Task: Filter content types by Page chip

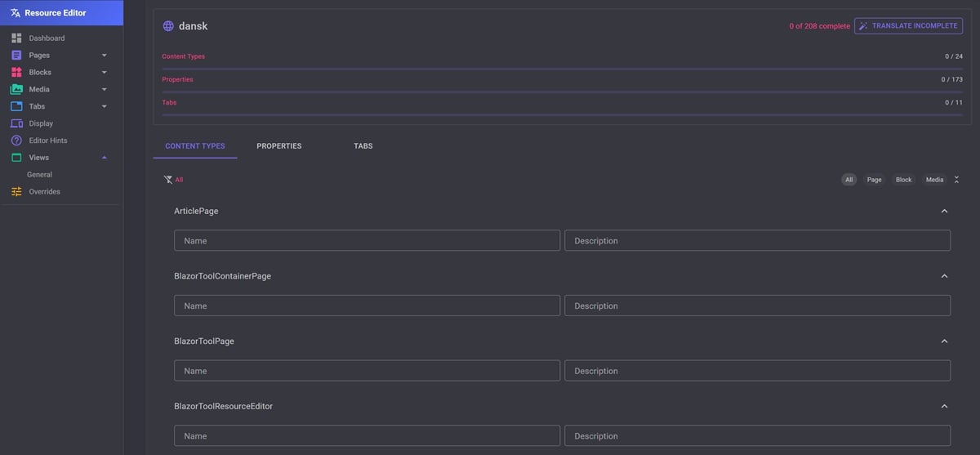Action: point(874,180)
